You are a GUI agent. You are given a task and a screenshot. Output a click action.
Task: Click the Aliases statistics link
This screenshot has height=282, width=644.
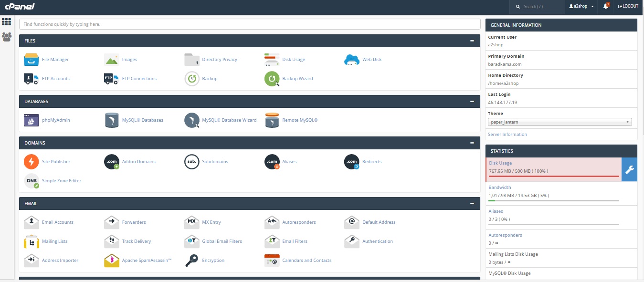click(x=496, y=211)
